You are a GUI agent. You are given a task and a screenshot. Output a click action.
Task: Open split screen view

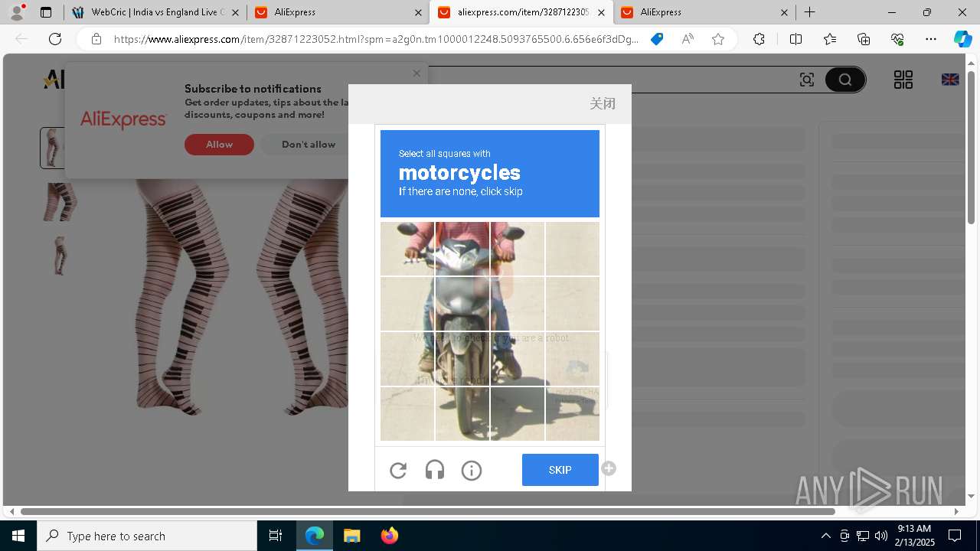(x=795, y=39)
